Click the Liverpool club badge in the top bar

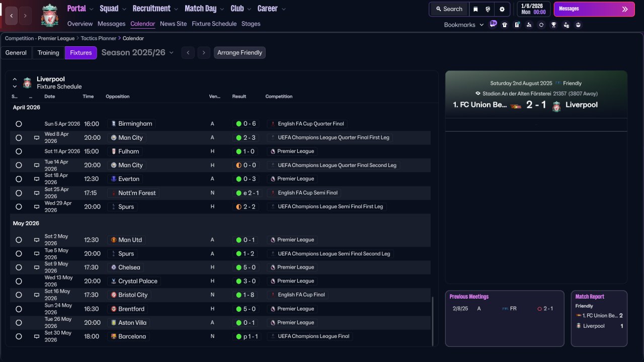pyautogui.click(x=49, y=16)
